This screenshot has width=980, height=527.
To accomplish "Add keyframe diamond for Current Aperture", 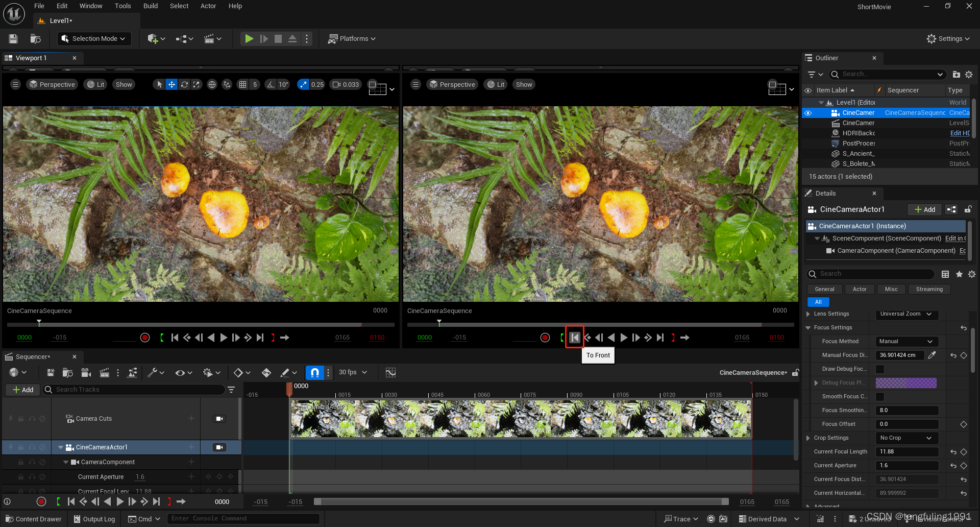I will [964, 466].
